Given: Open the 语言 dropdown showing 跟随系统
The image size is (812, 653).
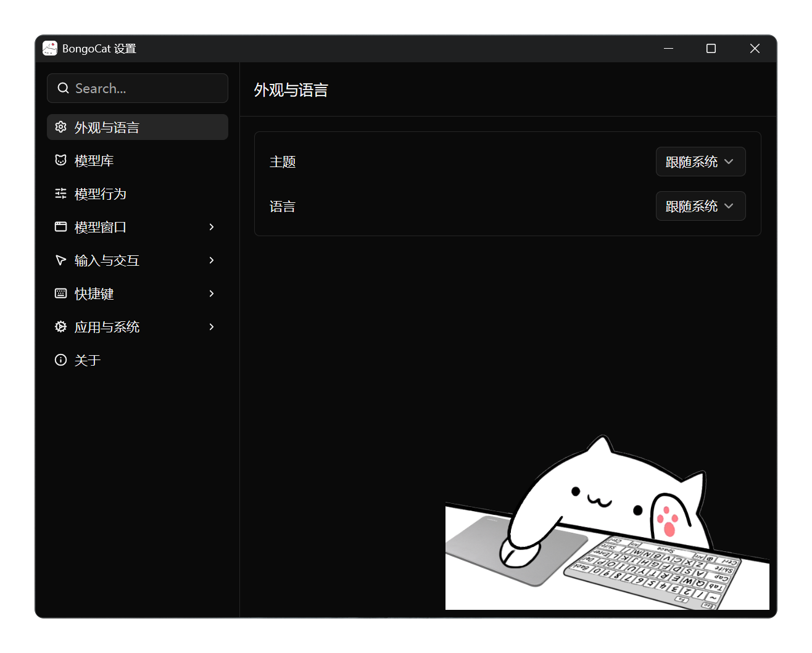Looking at the screenshot, I should (x=700, y=206).
